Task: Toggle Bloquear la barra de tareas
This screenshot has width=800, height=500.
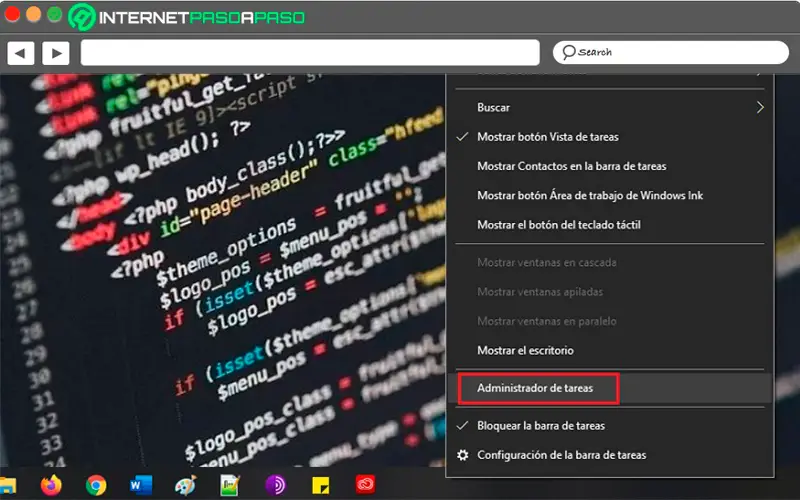Action: click(x=610, y=426)
